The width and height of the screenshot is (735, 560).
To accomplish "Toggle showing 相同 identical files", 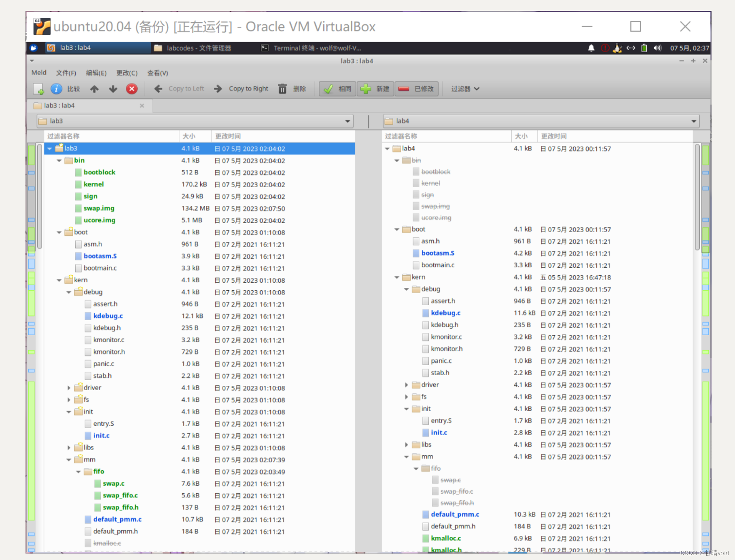I will pos(337,89).
